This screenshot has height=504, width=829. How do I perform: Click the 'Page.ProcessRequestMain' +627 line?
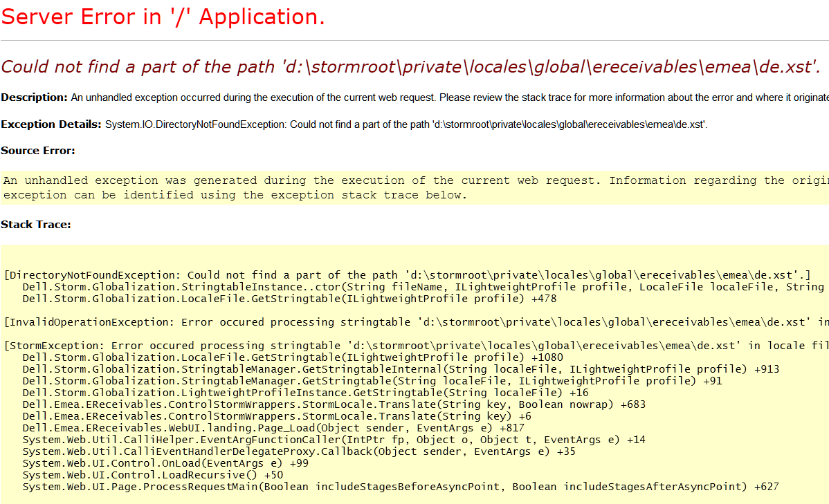401,487
